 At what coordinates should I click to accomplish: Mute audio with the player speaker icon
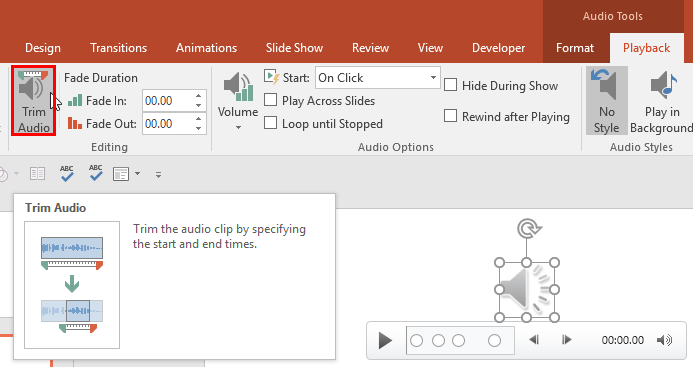[x=664, y=340]
